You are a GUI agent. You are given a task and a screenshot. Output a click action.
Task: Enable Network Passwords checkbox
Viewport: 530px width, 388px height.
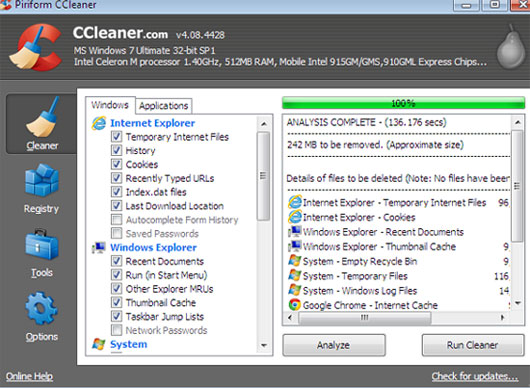(117, 330)
